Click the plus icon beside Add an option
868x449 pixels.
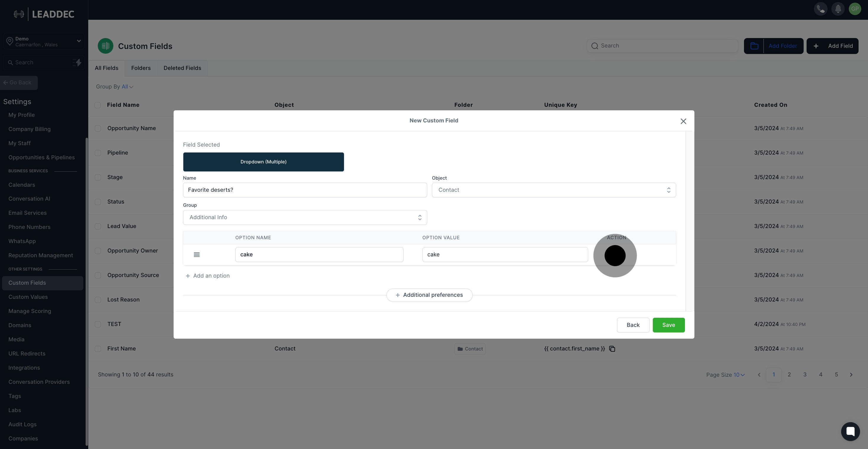point(188,276)
